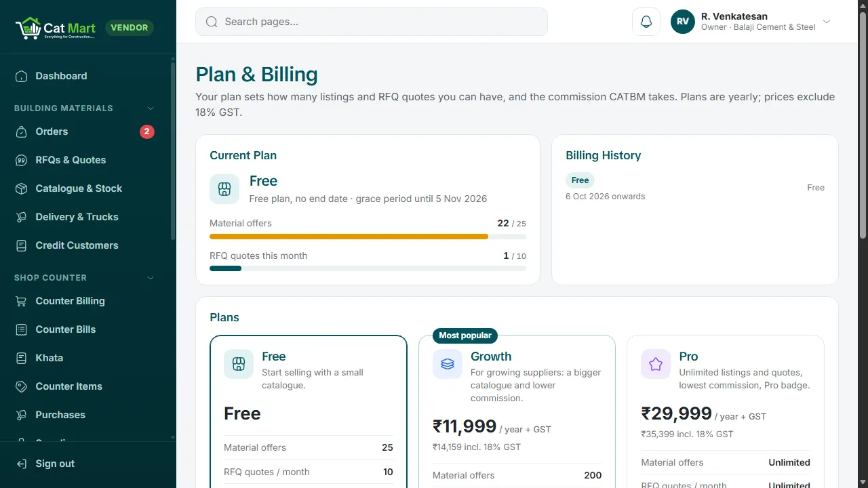This screenshot has height=488, width=868.
Task: Click the RV user avatar
Action: pyautogui.click(x=683, y=22)
